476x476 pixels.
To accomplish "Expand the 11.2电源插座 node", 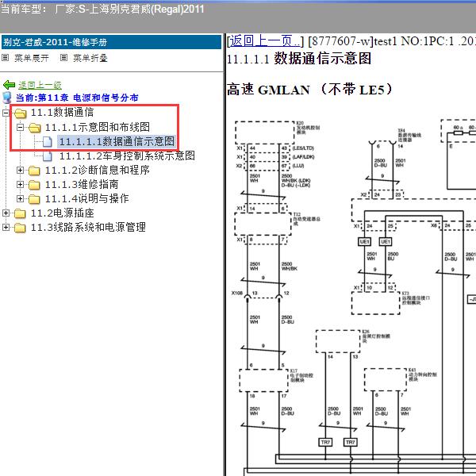I will [6, 213].
